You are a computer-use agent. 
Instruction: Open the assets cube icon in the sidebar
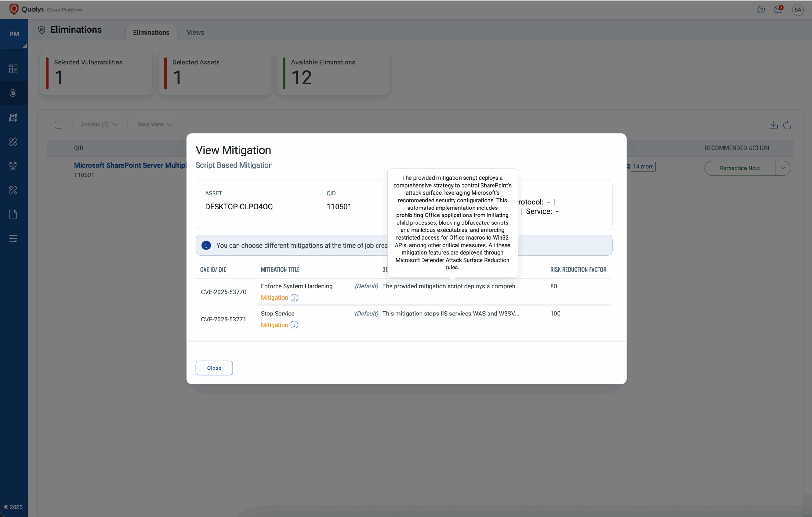click(x=13, y=166)
